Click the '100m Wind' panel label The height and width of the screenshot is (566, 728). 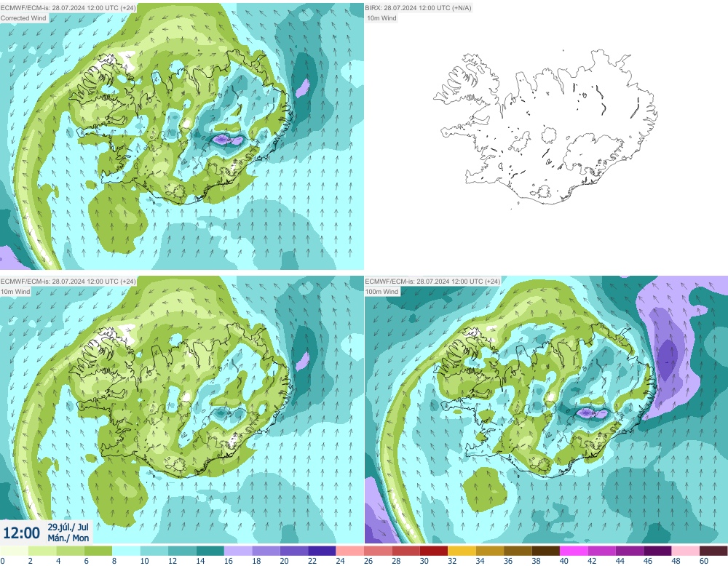pos(383,291)
